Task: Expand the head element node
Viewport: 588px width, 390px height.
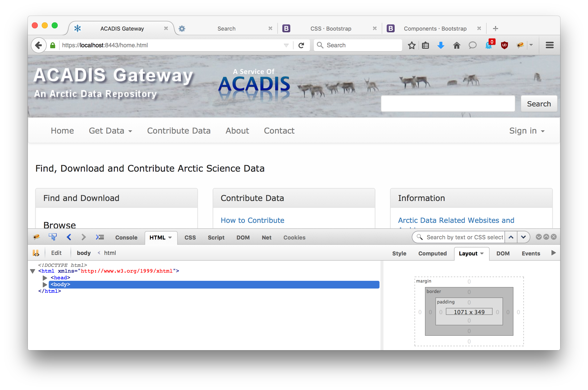Action: point(45,278)
